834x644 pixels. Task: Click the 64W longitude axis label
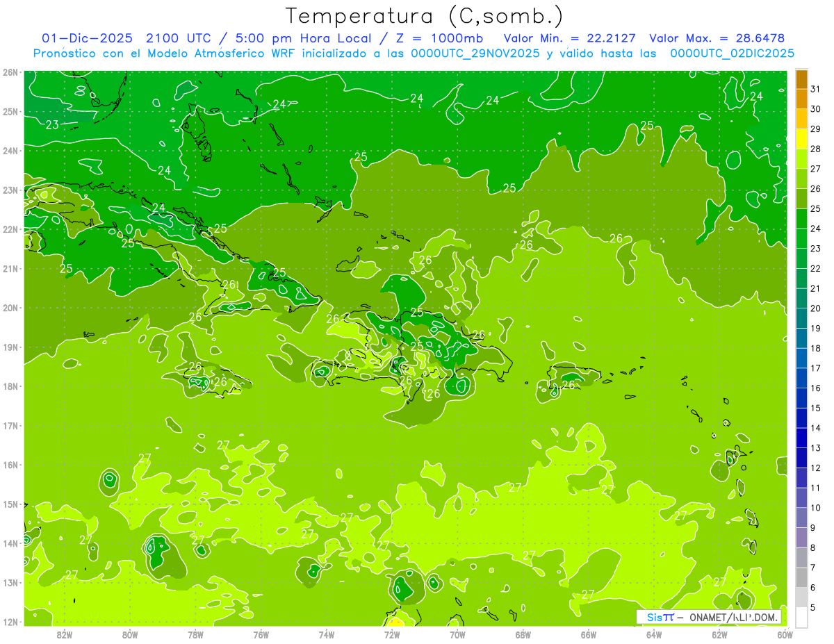(x=654, y=634)
